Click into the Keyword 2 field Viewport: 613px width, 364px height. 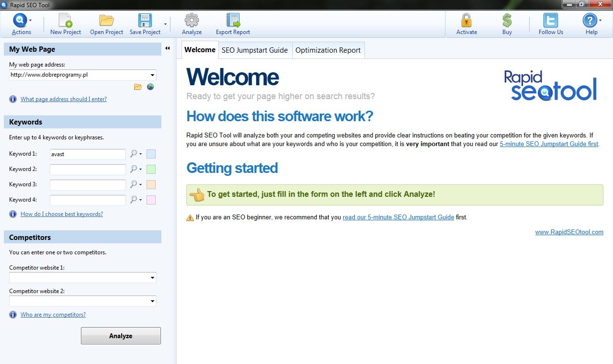(88, 170)
